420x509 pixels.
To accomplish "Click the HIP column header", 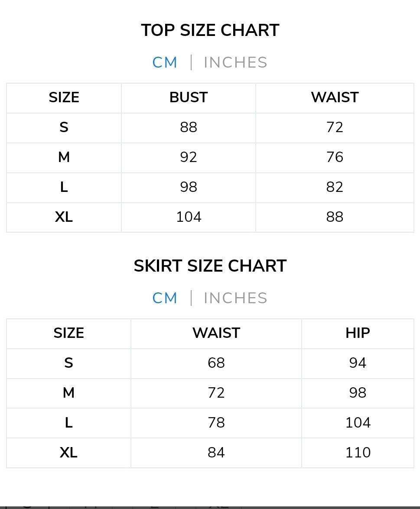I will point(358,333).
